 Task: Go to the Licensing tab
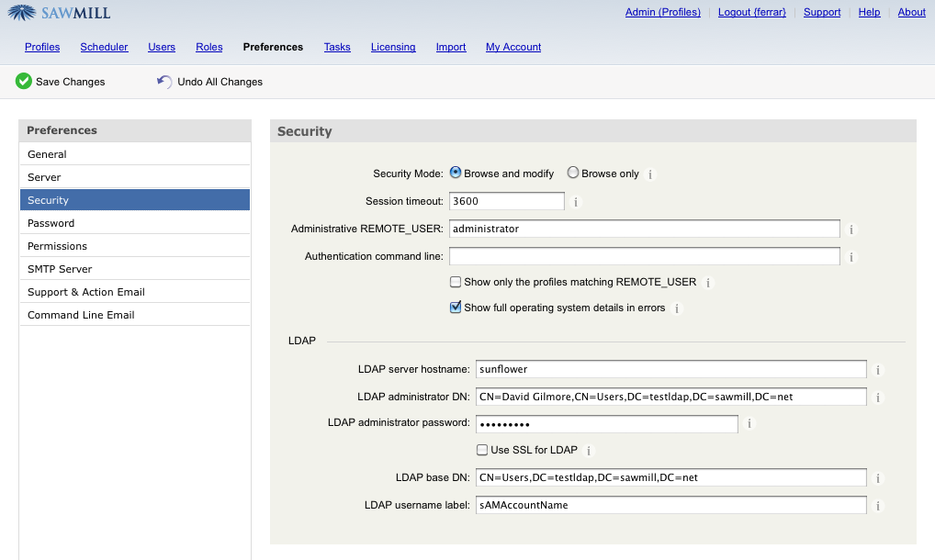tap(393, 47)
